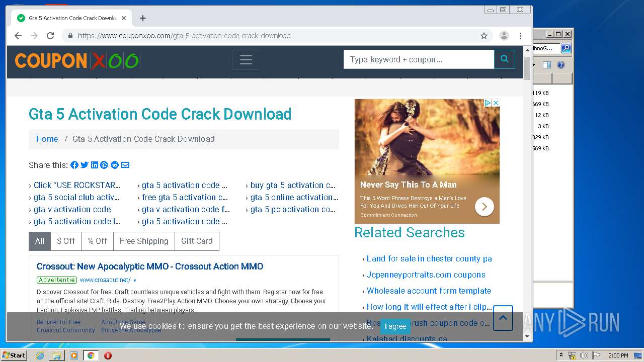Viewport: 644px width, 362px height.
Task: Open 'Jcpenneyportraits.com coupons' related search
Action: pyautogui.click(x=426, y=275)
